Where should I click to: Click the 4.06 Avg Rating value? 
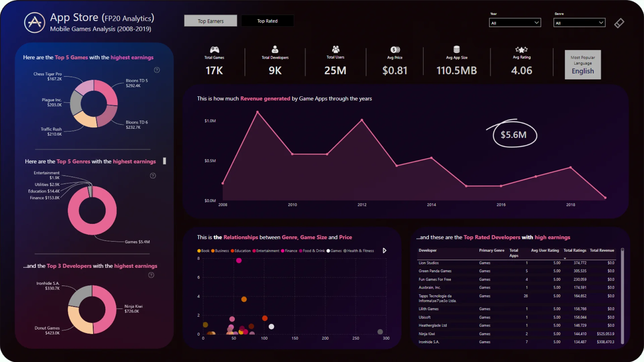(x=522, y=70)
